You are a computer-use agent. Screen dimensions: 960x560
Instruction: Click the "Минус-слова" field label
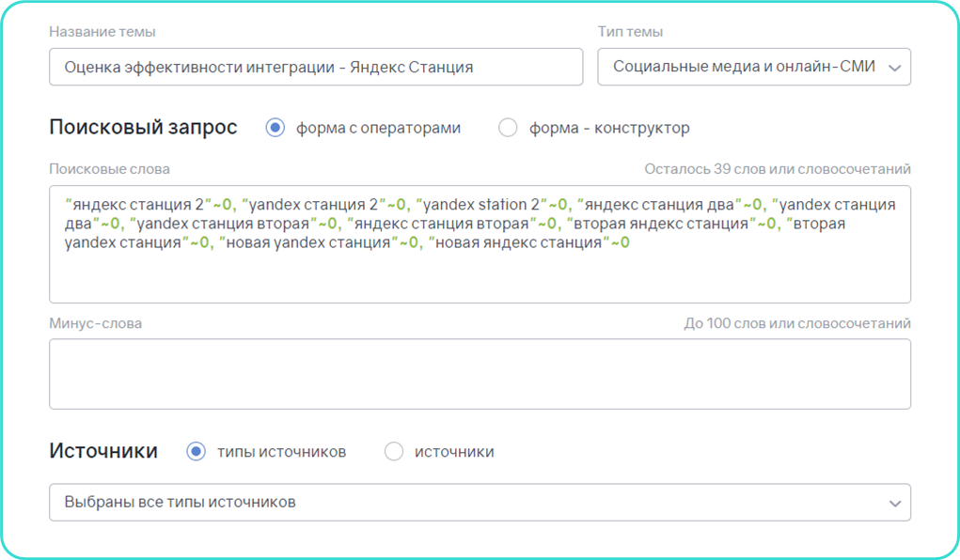point(96,323)
